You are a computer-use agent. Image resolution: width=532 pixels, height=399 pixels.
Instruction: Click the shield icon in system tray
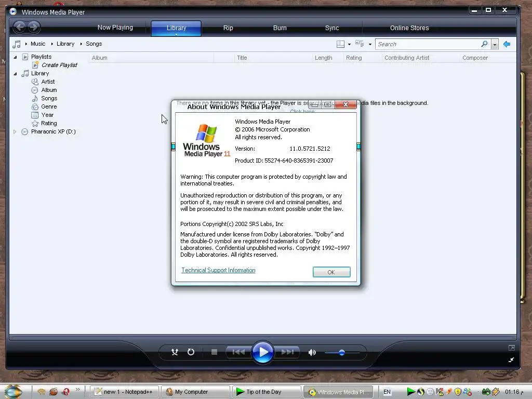pyautogui.click(x=458, y=392)
